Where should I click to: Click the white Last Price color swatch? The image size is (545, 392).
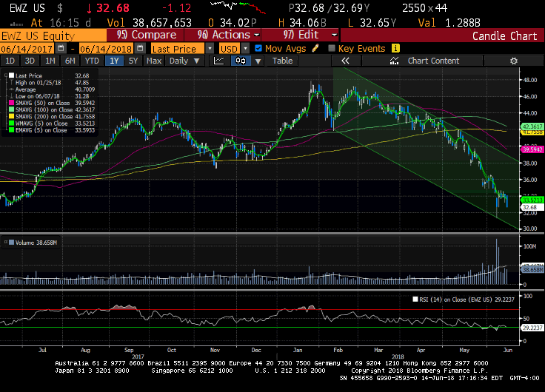(x=11, y=75)
